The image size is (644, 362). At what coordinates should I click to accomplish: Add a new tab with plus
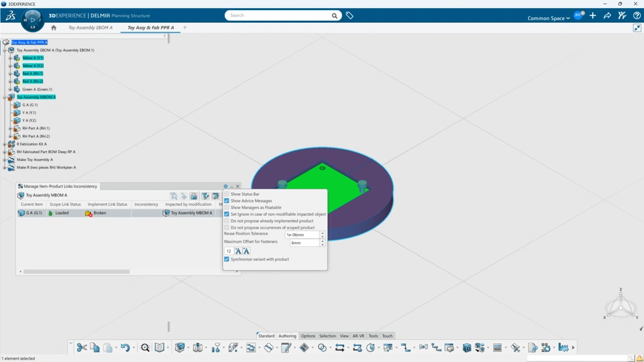point(185,27)
